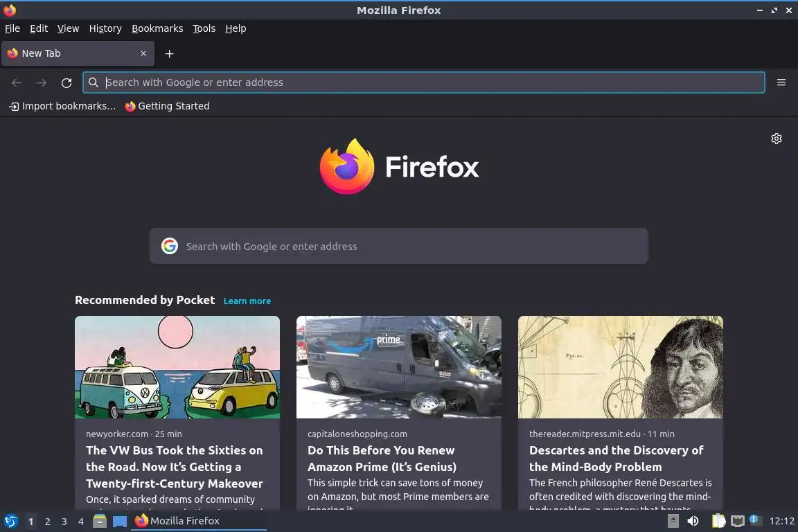This screenshot has height=532, width=798.
Task: Open Descartes Mind-Body Problem headline
Action: coord(617,459)
